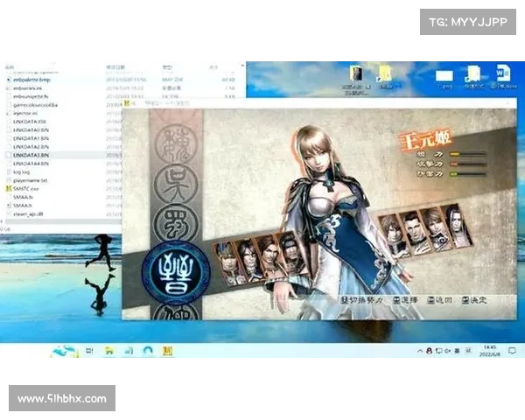Screen dimensions: 525x420
Task: Select SMAA.fx in the Explorer file list
Action: coord(23,197)
